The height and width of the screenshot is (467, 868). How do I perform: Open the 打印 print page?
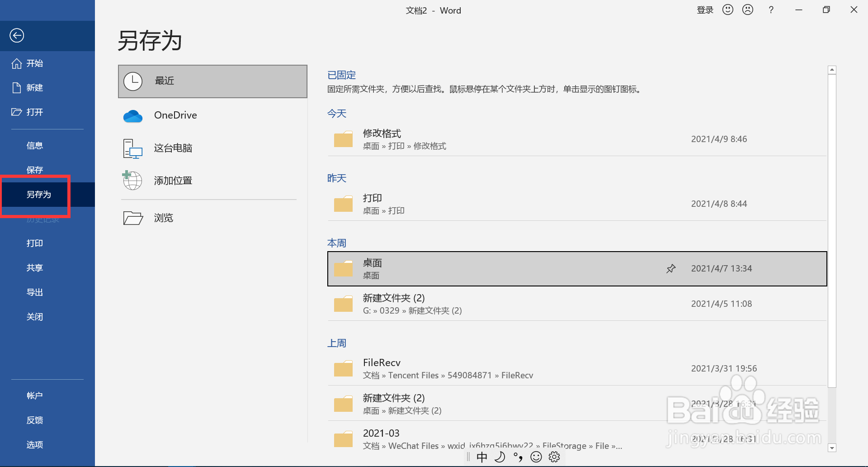(x=47, y=243)
